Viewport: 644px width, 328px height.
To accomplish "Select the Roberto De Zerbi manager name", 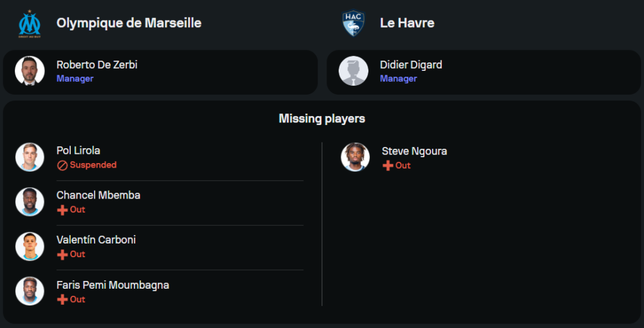I will (x=97, y=64).
